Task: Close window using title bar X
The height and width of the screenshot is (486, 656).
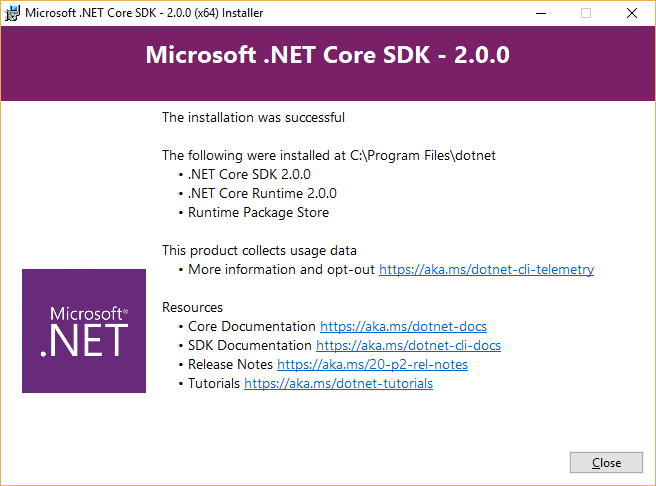Action: pos(632,13)
